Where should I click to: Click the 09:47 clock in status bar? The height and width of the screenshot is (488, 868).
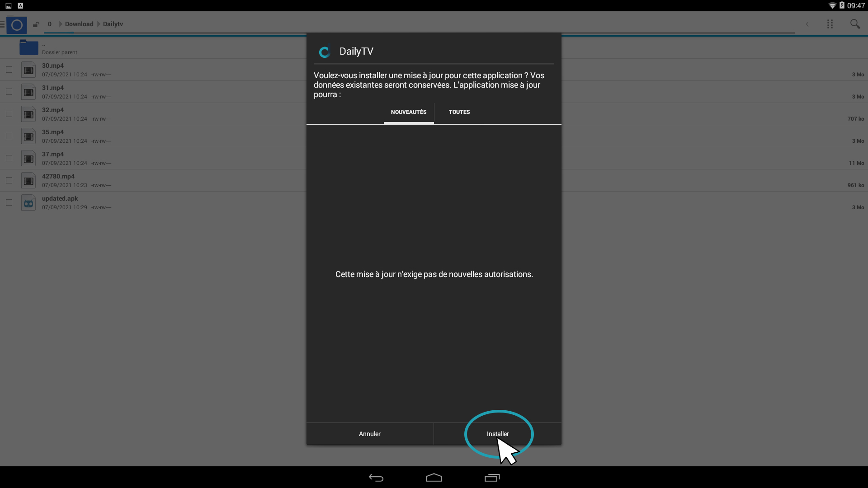coord(856,5)
